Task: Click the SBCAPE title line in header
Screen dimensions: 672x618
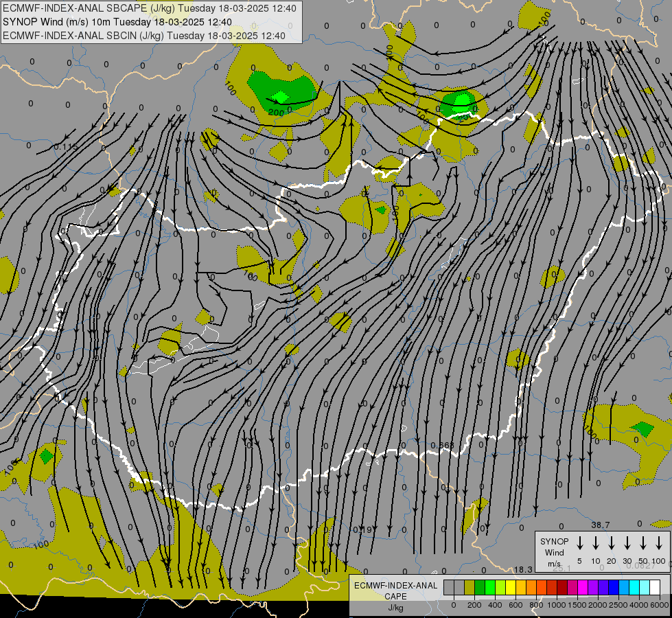Action: pos(150,8)
